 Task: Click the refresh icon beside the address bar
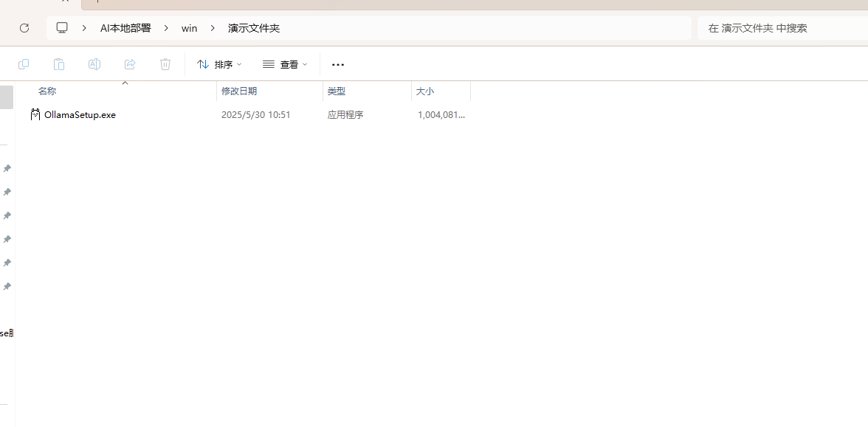[x=24, y=28]
